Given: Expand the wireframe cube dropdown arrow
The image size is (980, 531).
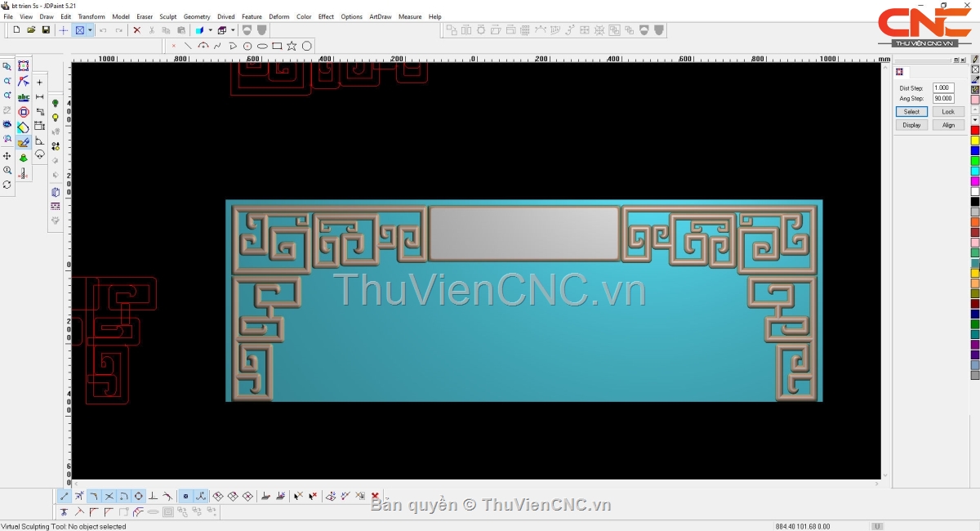Looking at the screenshot, I should 232,30.
